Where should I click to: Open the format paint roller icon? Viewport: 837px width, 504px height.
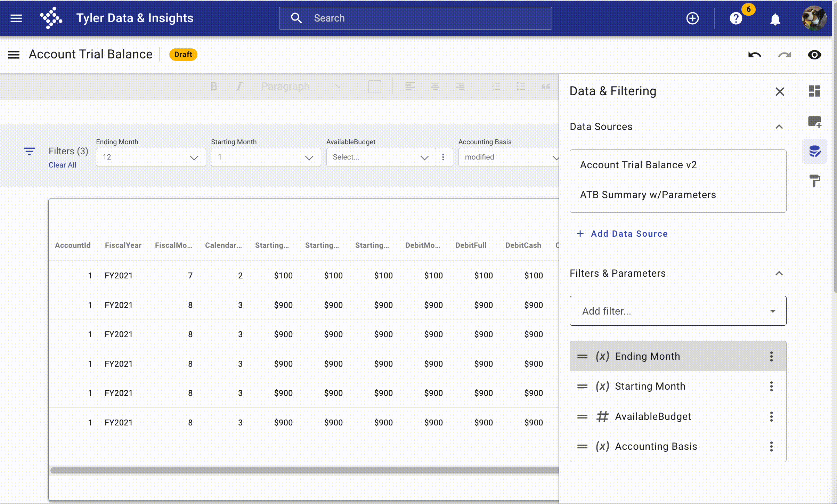pos(814,181)
